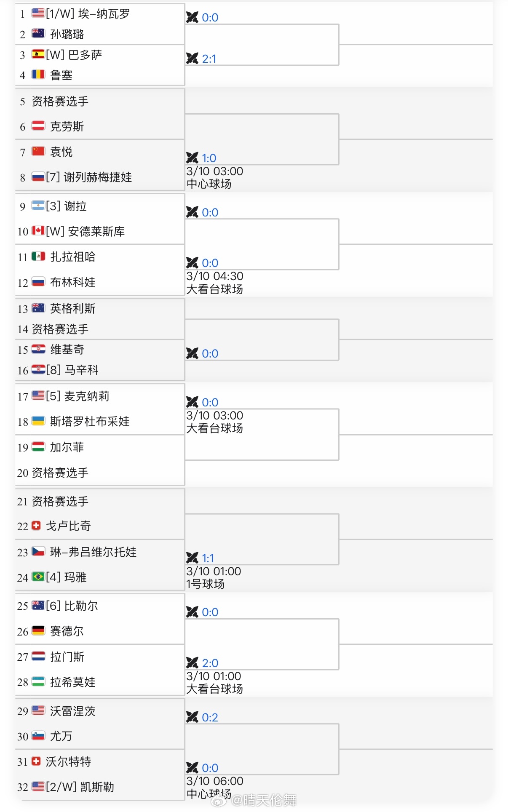Select player 谢列赫梅捷娃 in the draw

[97, 177]
